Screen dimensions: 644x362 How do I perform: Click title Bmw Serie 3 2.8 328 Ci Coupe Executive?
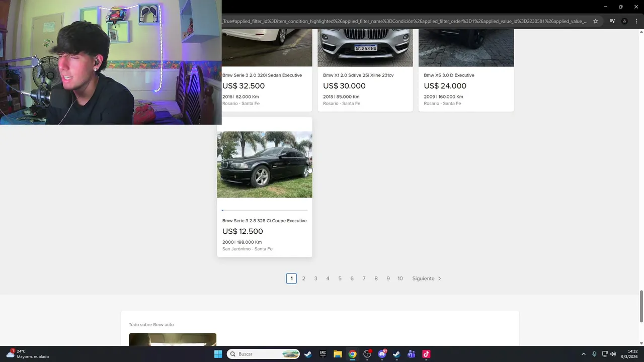tap(265, 221)
